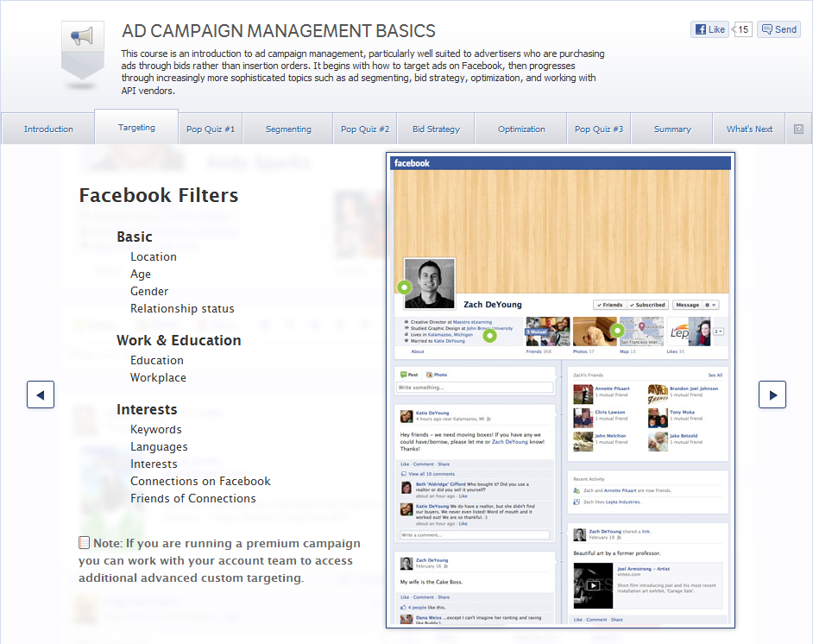
Task: Click Joel Armstrong - Artist link
Action: (x=643, y=569)
